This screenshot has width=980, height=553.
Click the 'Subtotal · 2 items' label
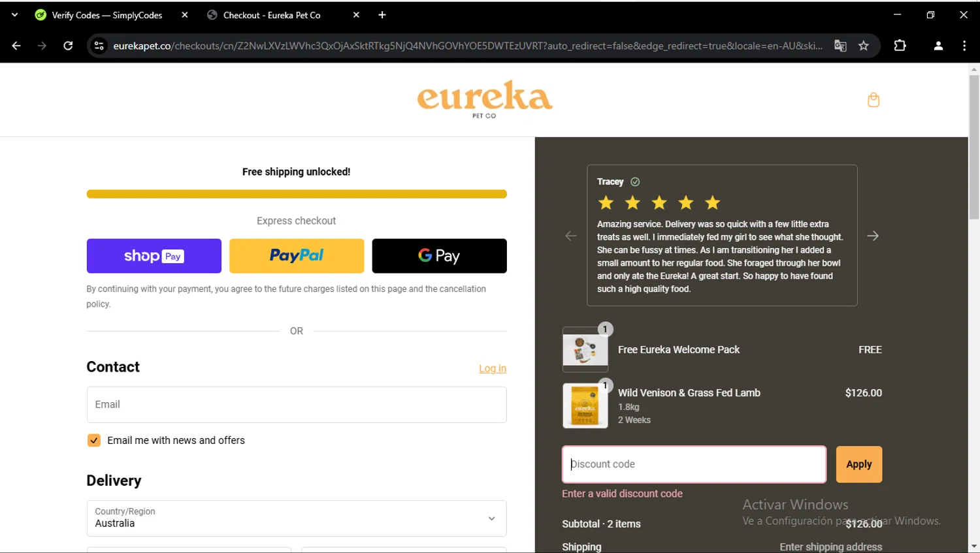(x=601, y=524)
